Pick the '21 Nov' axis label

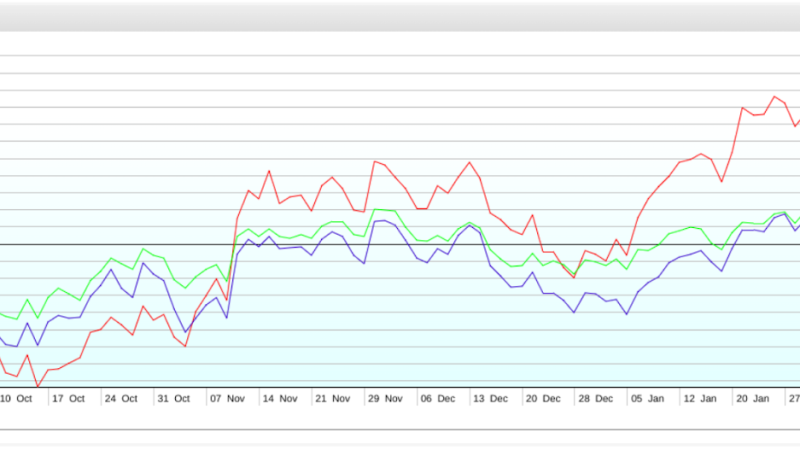[332, 398]
